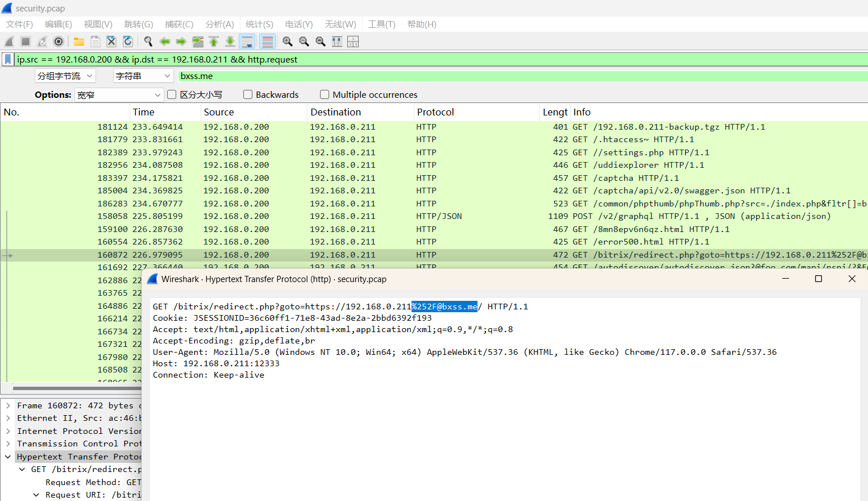Click the Cookie JSESSIONID header line

[x=292, y=318]
